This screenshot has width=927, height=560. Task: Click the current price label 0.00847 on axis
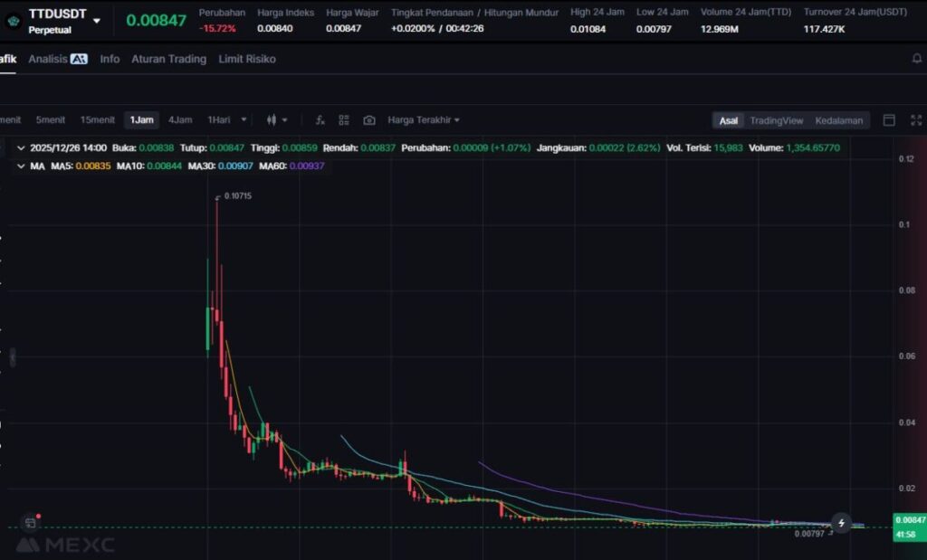(x=909, y=520)
